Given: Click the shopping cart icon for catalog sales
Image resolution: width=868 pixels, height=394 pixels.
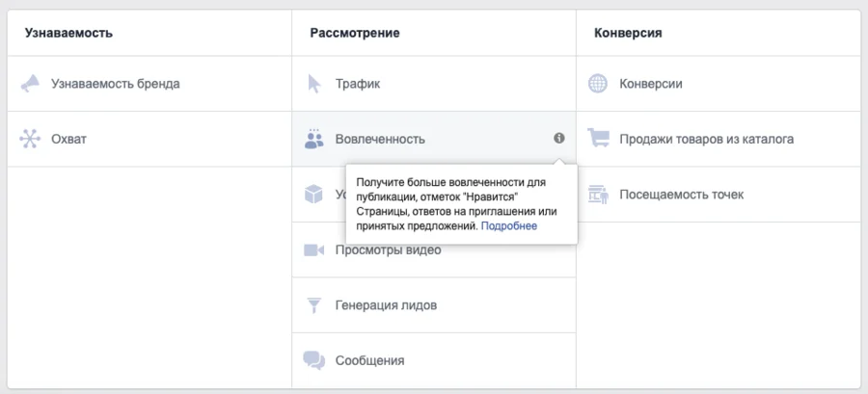Looking at the screenshot, I should coord(598,139).
